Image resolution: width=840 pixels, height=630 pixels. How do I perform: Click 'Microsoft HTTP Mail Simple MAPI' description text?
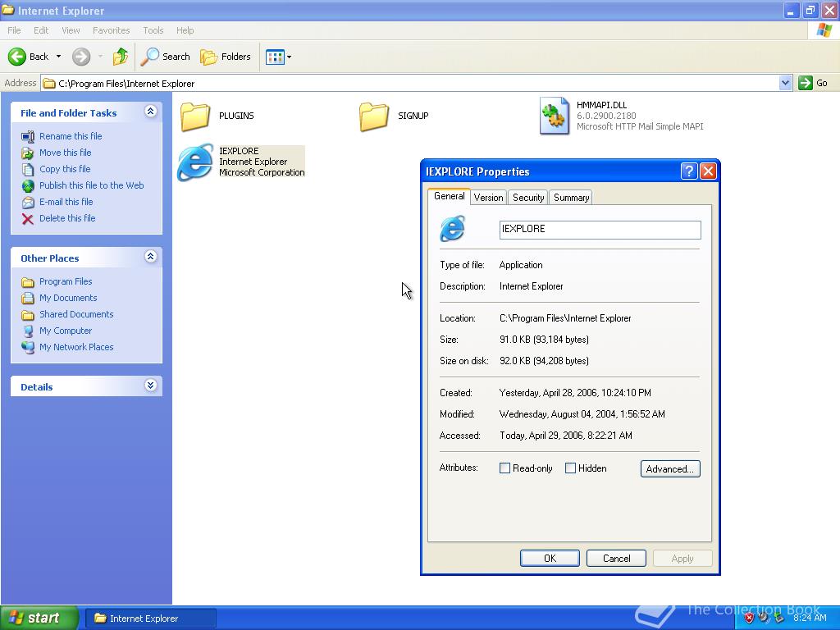click(x=640, y=126)
